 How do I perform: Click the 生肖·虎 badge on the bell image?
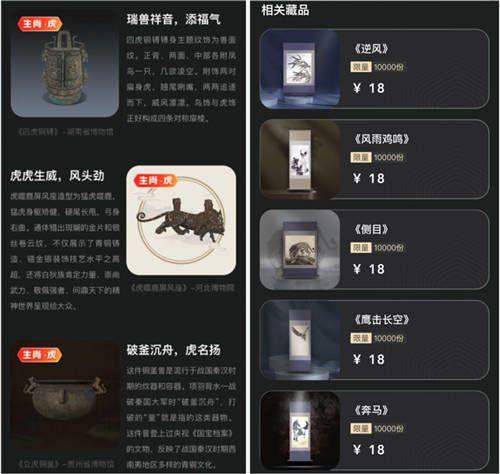tap(40, 24)
